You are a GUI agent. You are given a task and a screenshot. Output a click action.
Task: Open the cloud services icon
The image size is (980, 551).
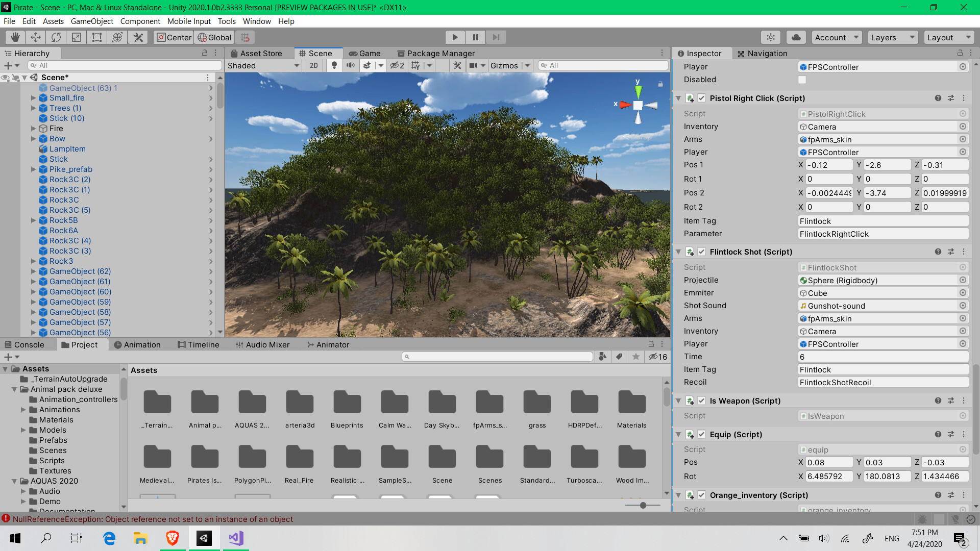point(796,37)
